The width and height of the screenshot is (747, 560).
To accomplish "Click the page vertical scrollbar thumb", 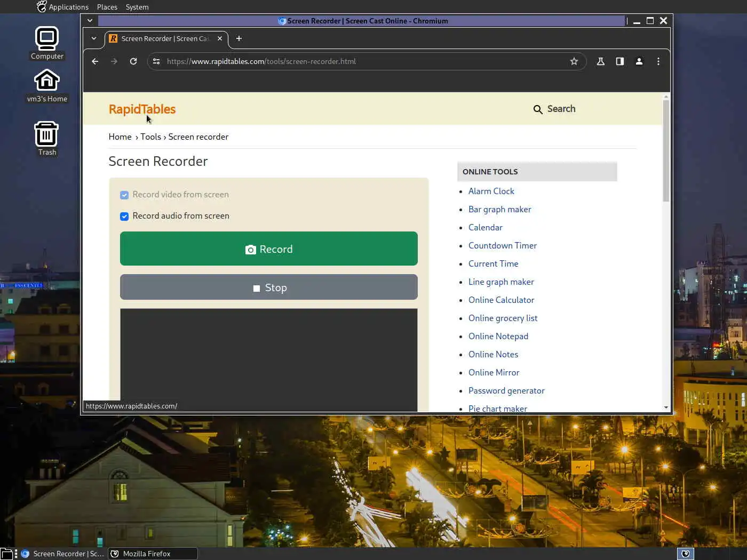I will tap(666, 151).
